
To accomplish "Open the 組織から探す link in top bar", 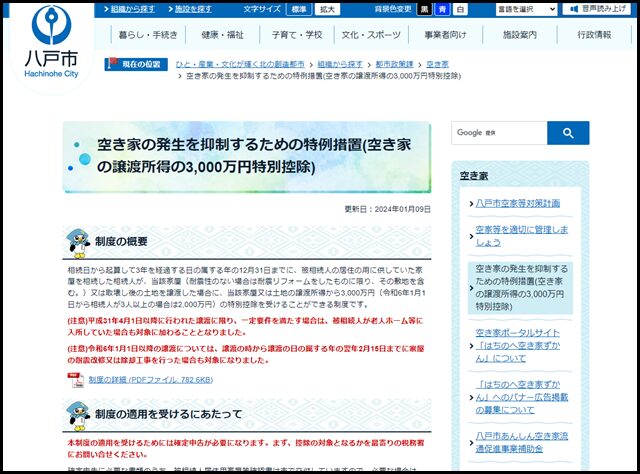I will pyautogui.click(x=132, y=9).
